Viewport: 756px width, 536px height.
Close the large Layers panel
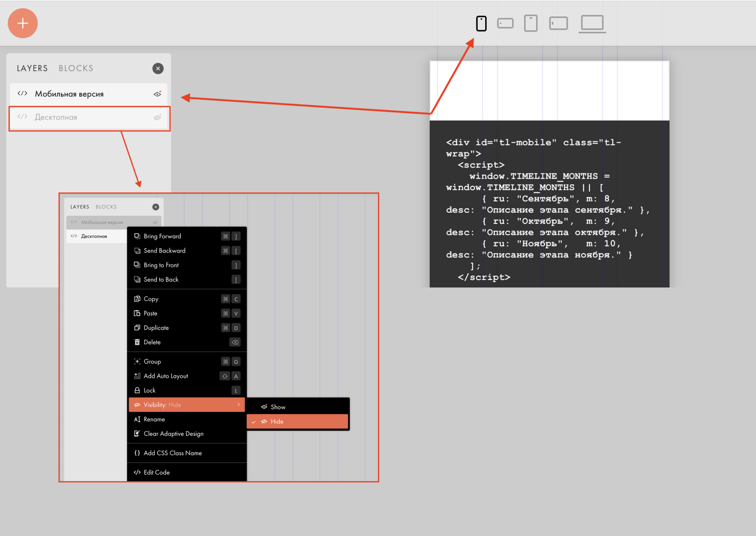158,68
